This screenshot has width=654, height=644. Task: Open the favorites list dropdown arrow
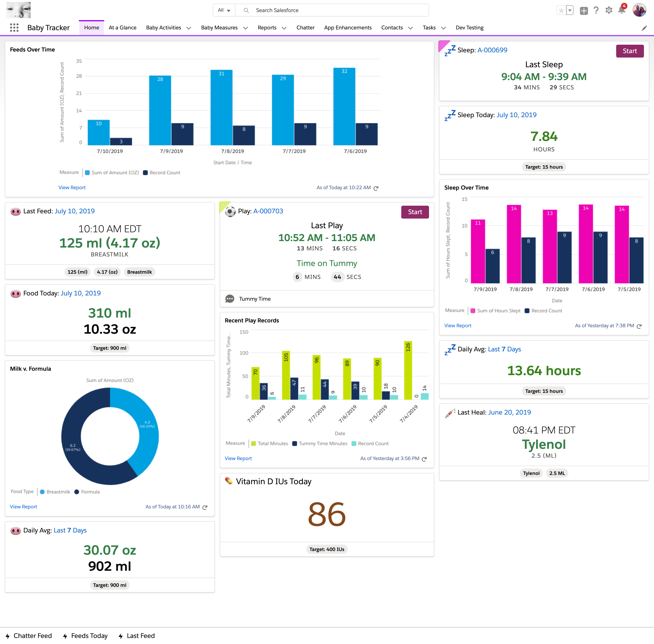570,10
